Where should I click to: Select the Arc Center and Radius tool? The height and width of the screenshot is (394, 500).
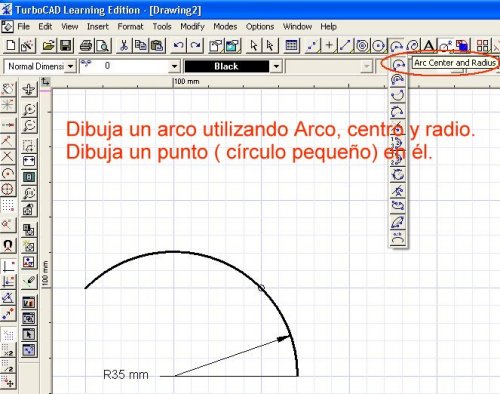pos(398,64)
